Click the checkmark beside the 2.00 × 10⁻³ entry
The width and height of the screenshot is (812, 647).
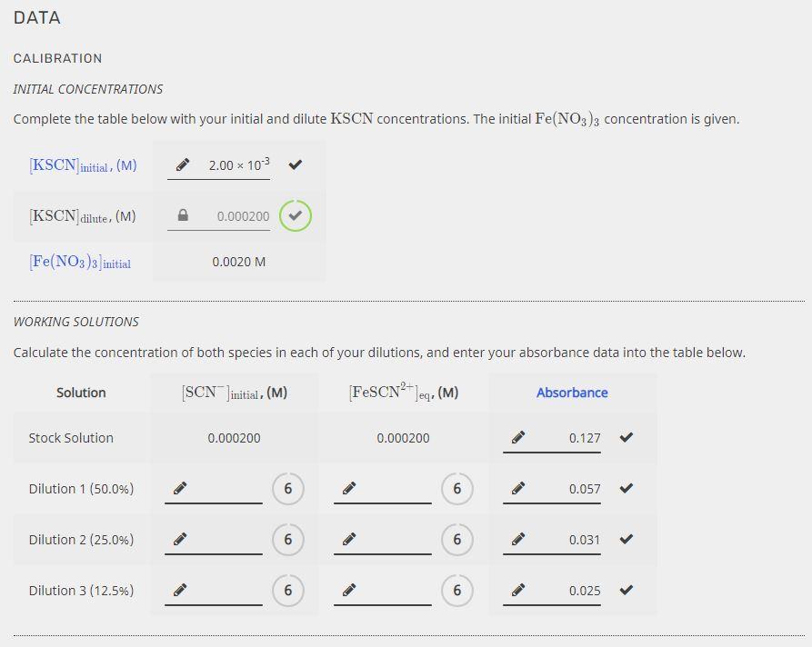pos(294,164)
